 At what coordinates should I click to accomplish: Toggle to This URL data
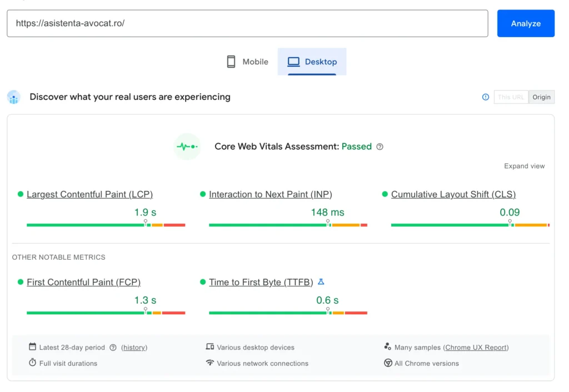511,97
